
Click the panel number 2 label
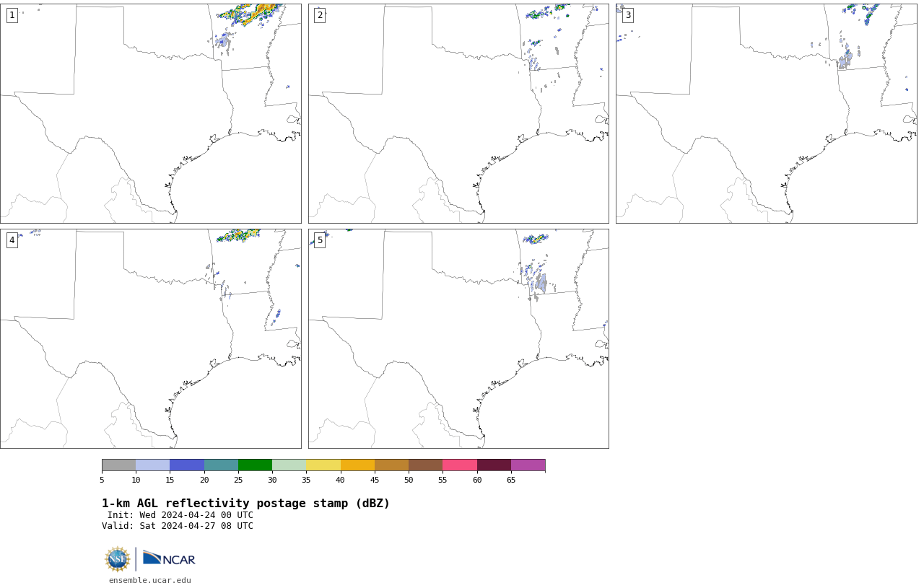(320, 15)
